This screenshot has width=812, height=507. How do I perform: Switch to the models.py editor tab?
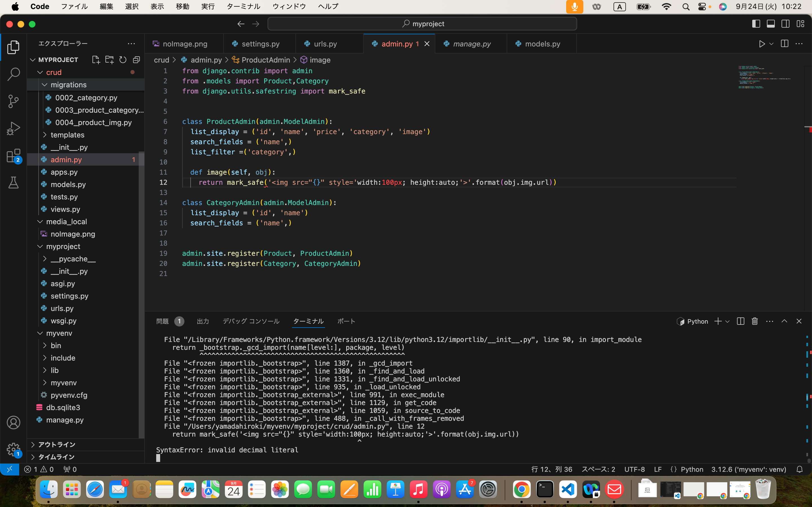click(542, 44)
